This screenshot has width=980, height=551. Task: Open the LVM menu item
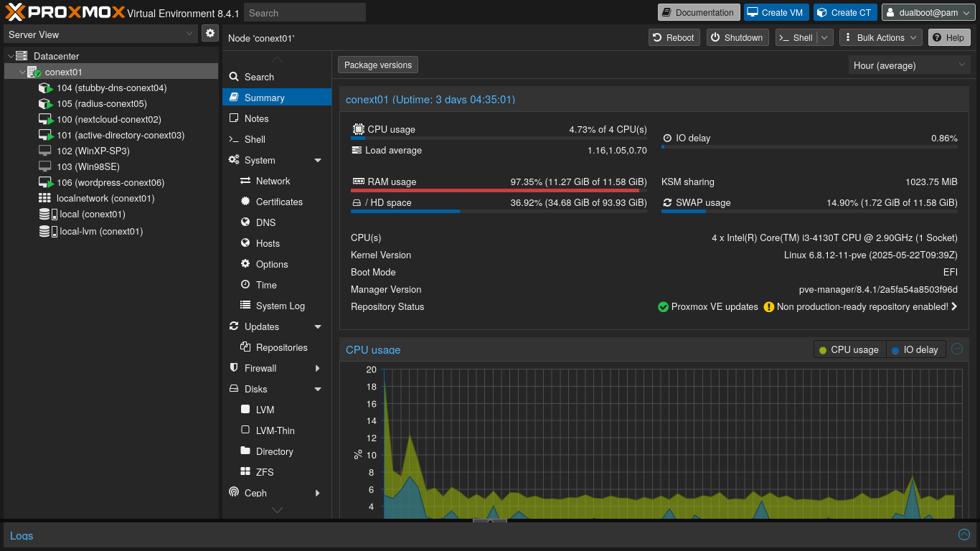coord(277,410)
